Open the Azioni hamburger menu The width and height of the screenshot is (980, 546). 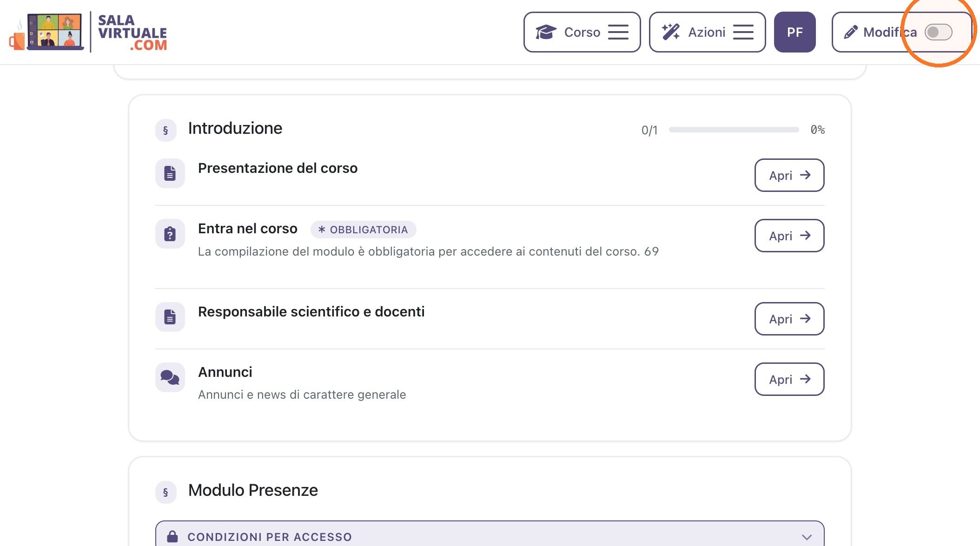point(743,32)
